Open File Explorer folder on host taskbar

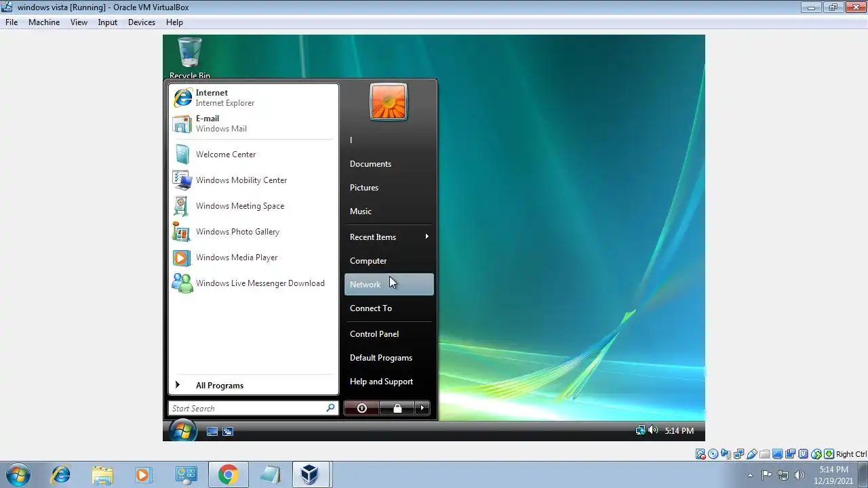[102, 474]
